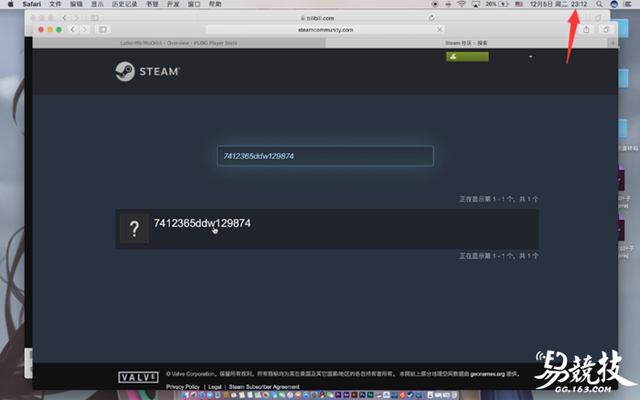640x400 pixels.
Task: Go back in the front Safari window
Action: tap(73, 29)
